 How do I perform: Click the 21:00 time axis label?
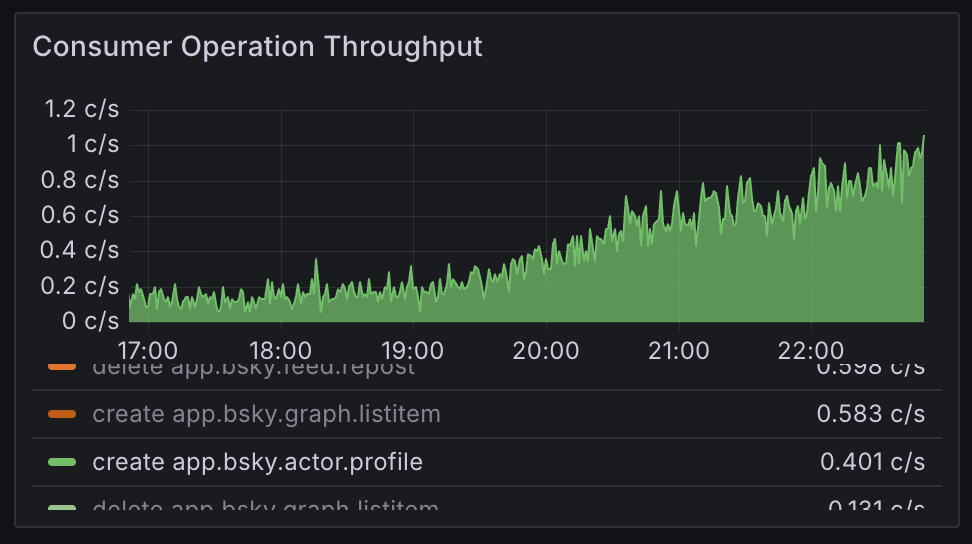tap(678, 351)
